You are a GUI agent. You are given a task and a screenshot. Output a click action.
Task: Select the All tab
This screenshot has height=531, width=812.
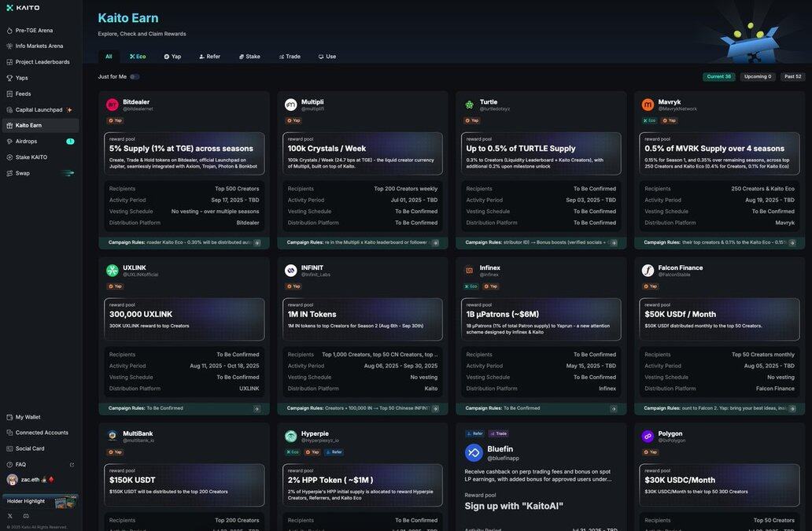(x=109, y=57)
